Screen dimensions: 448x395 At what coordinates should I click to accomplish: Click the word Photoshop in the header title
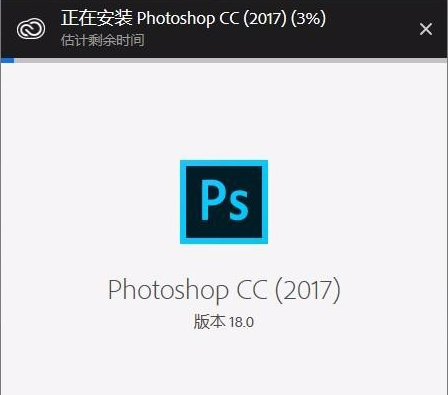coord(176,19)
